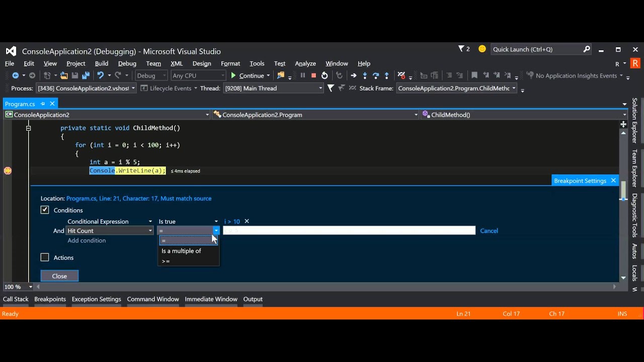Open the Immediate Window tab
Viewport: 644px width, 362px height.
pyautogui.click(x=211, y=299)
